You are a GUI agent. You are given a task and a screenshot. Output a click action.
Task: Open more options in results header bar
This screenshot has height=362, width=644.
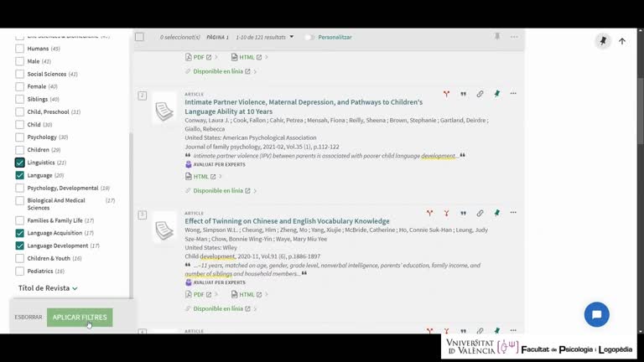coord(514,37)
